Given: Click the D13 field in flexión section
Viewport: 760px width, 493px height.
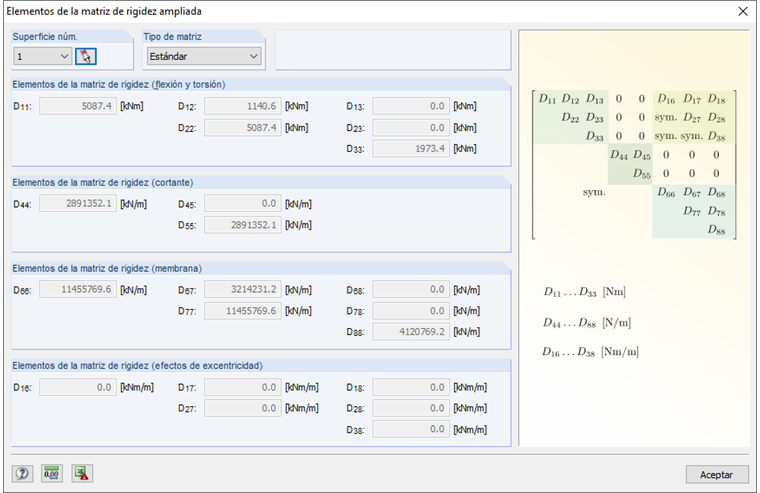Looking at the screenshot, I should 411,106.
